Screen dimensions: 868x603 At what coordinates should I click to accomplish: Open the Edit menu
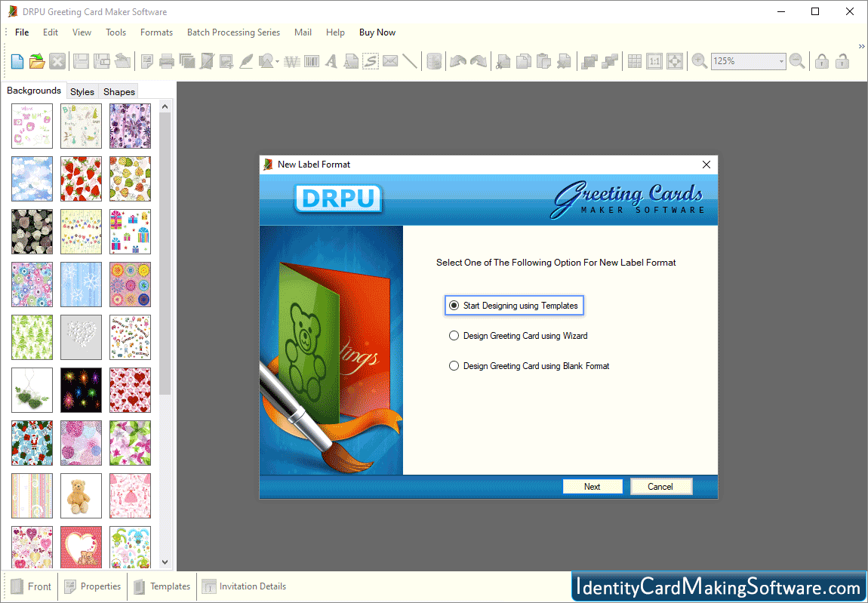[51, 32]
